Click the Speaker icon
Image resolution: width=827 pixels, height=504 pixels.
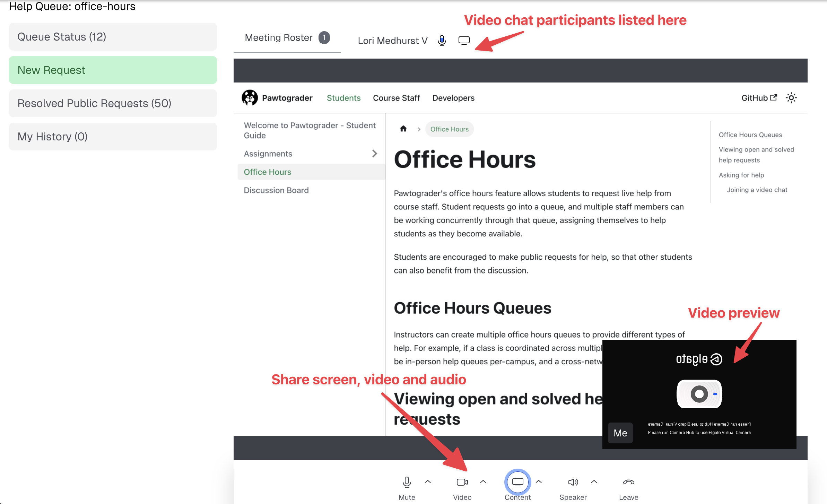[x=573, y=482]
